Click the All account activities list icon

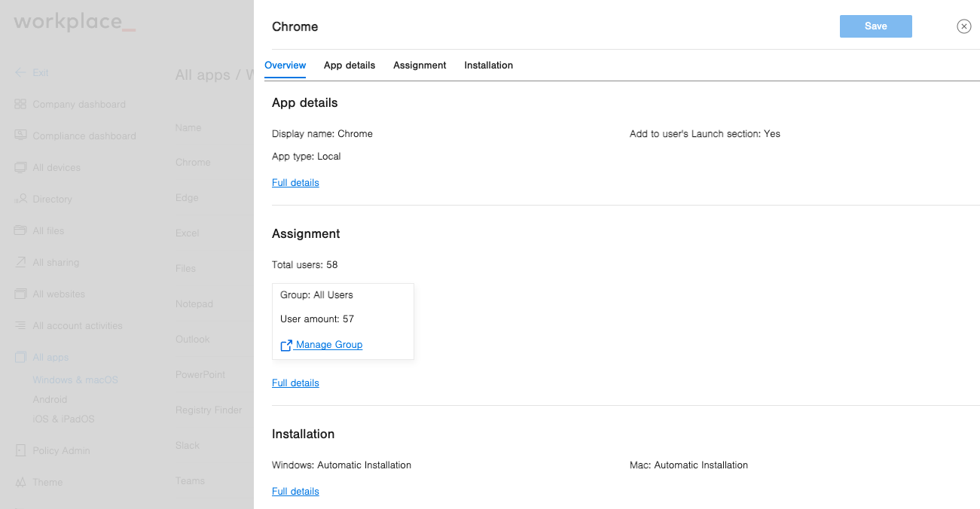20,325
